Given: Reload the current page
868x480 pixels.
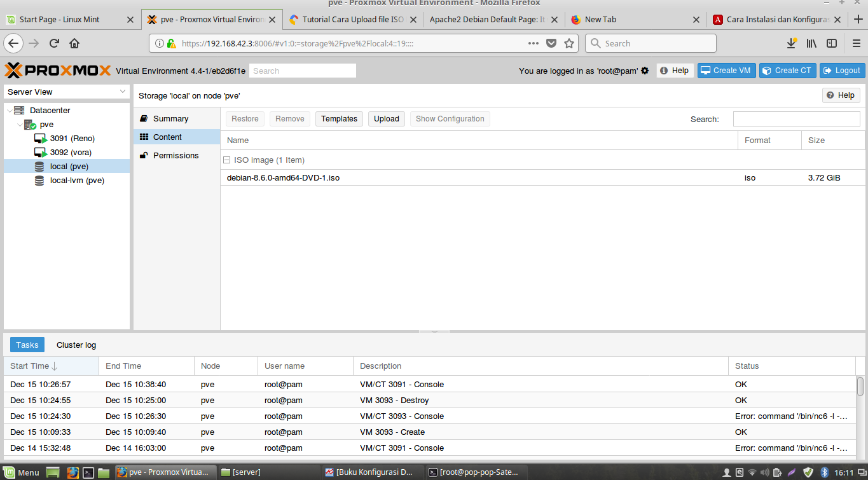Looking at the screenshot, I should [x=54, y=43].
